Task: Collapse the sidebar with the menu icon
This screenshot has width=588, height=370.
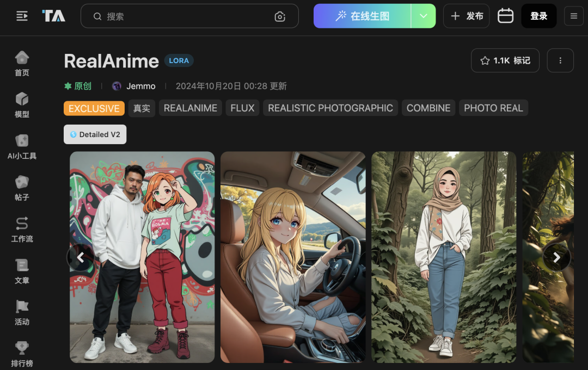Action: click(22, 16)
